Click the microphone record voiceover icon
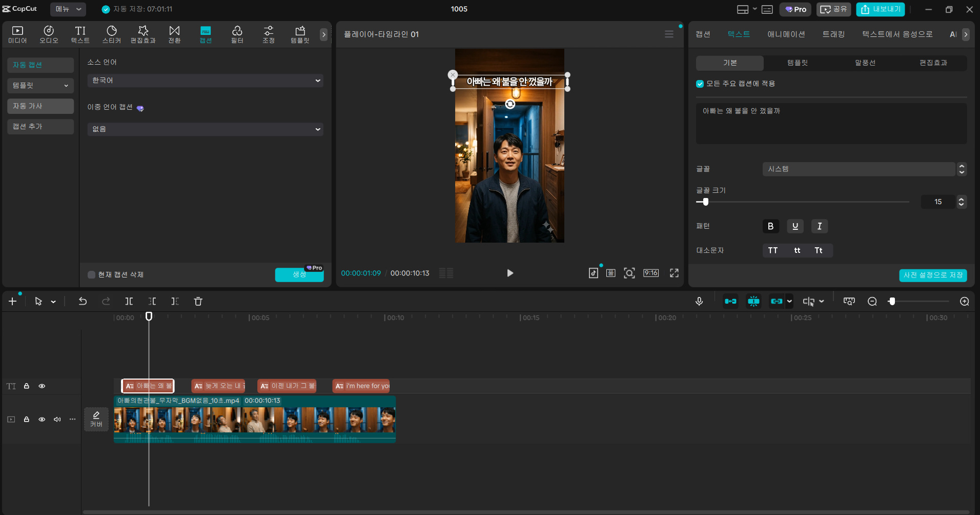The height and width of the screenshot is (515, 980). [699, 301]
